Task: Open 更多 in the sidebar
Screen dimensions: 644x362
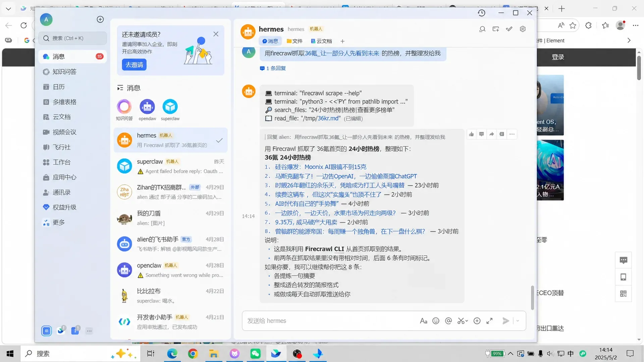Action: [72, 223]
